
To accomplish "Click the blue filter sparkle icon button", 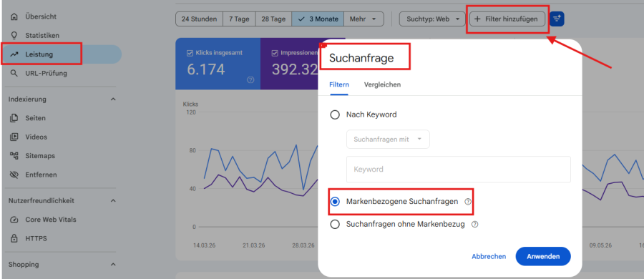I will (x=557, y=19).
